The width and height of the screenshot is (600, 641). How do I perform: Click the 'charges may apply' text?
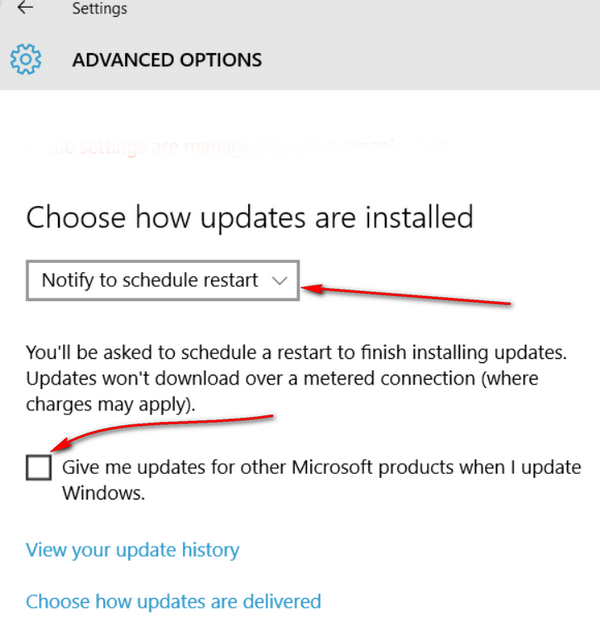[x=111, y=404]
